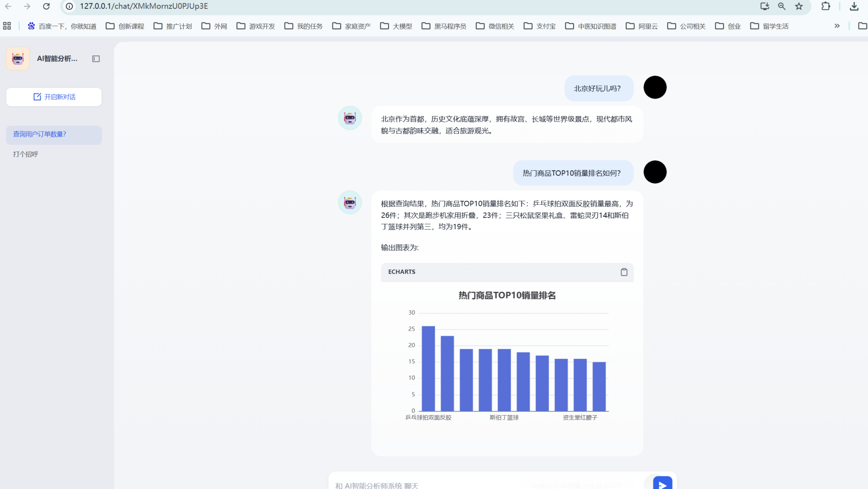The width and height of the screenshot is (868, 489).
Task: Open the browser downloads icon
Action: pyautogui.click(x=854, y=7)
